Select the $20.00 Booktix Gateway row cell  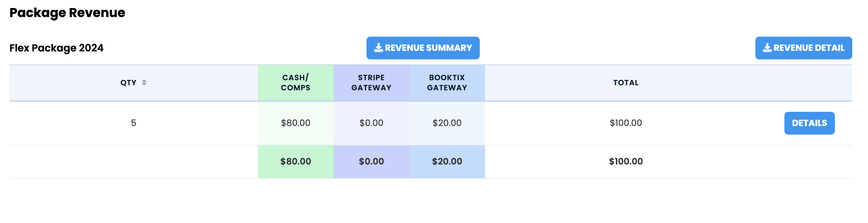click(447, 123)
